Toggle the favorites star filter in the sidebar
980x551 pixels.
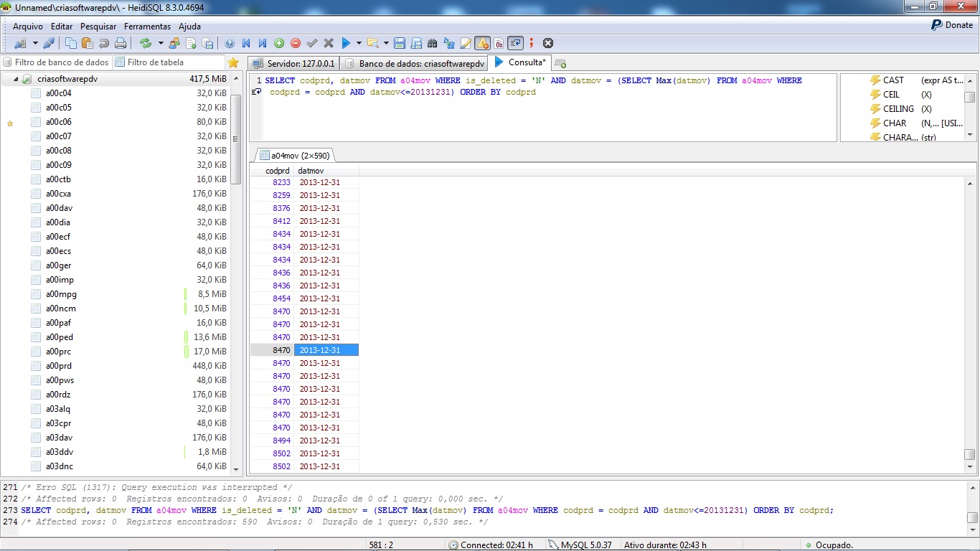[233, 62]
